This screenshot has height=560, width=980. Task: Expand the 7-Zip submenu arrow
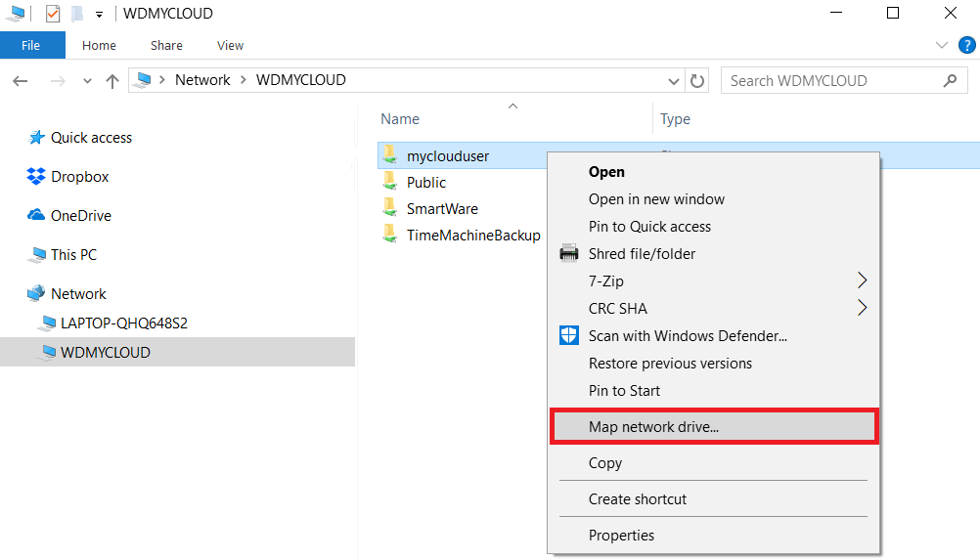862,280
